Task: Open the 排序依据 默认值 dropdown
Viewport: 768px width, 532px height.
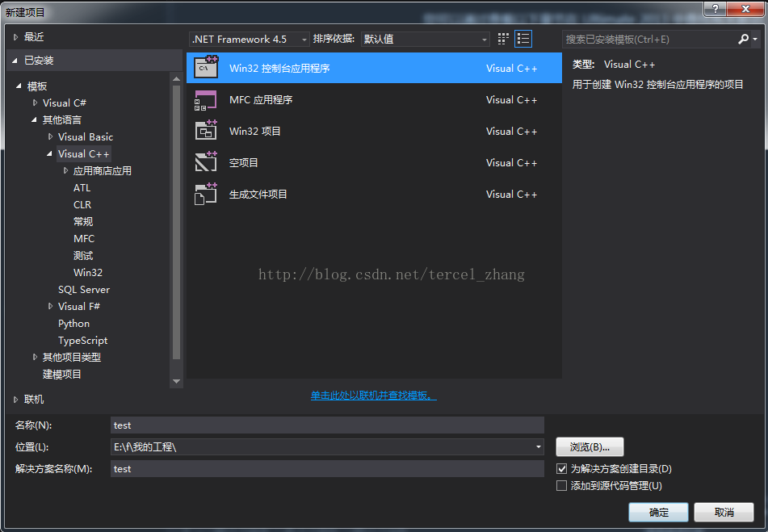Action: pyautogui.click(x=425, y=40)
